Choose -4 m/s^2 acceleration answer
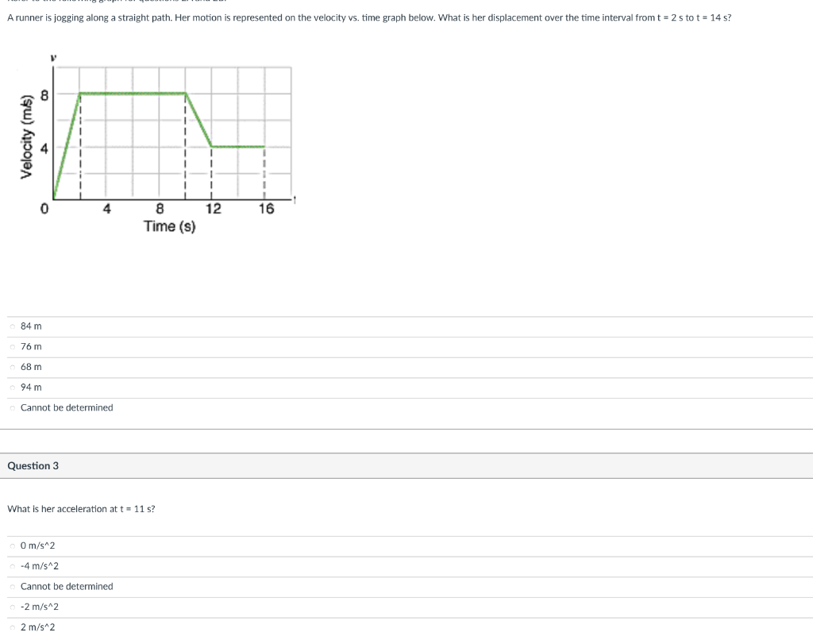The height and width of the screenshot is (644, 813). click(x=13, y=566)
